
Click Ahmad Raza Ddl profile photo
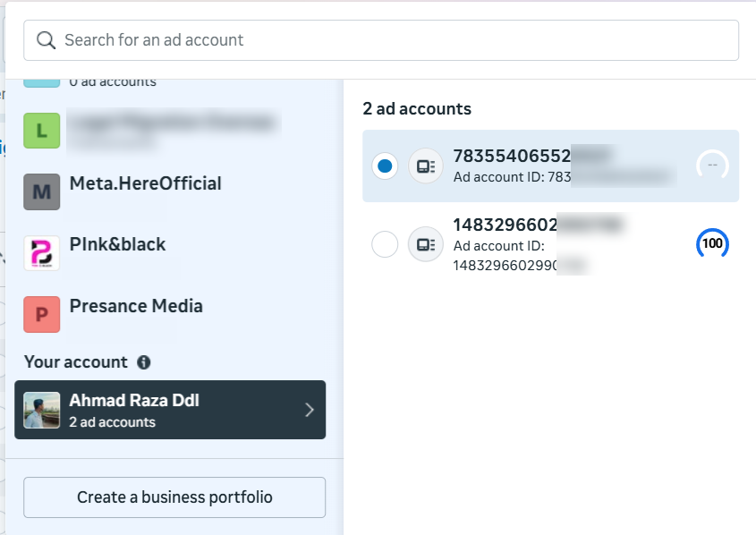click(42, 410)
